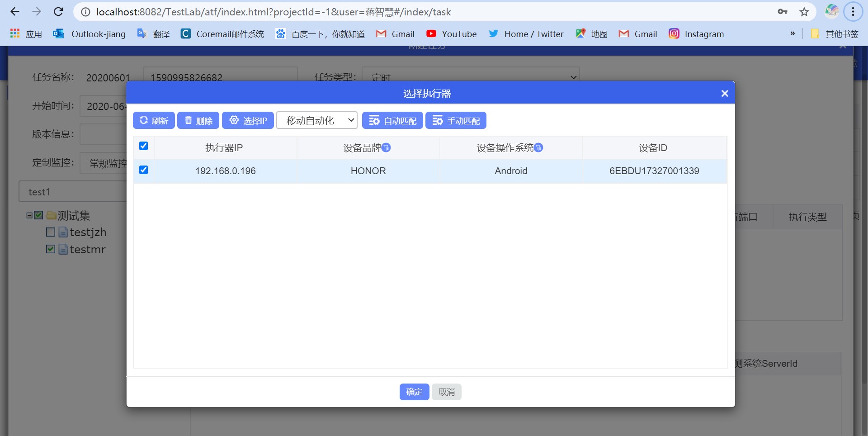
Task: Confirm selection with the 确定 button
Action: click(414, 392)
